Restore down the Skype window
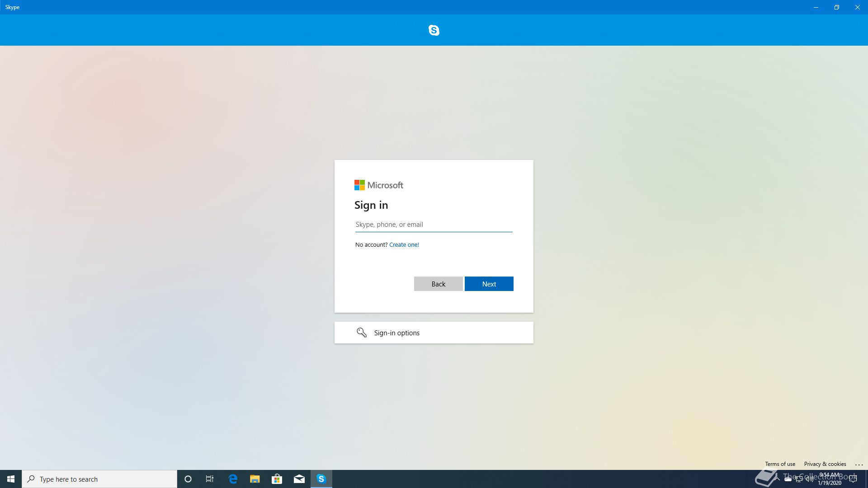Image resolution: width=868 pixels, height=488 pixels. tap(837, 7)
